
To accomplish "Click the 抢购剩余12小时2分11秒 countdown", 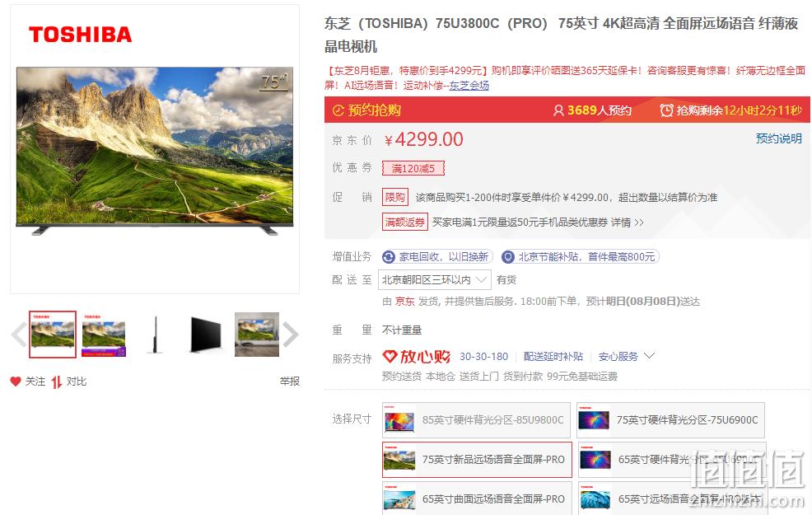I will point(739,110).
